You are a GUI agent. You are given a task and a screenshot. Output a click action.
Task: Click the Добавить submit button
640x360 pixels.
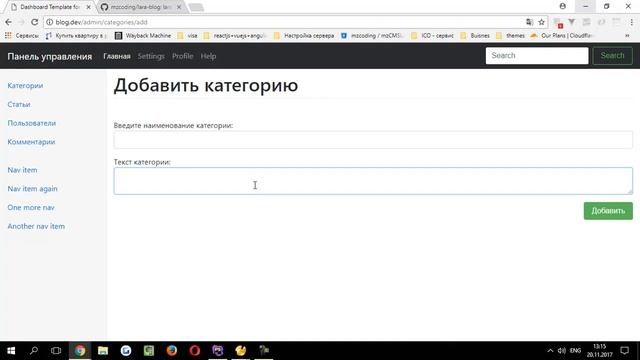coord(608,211)
